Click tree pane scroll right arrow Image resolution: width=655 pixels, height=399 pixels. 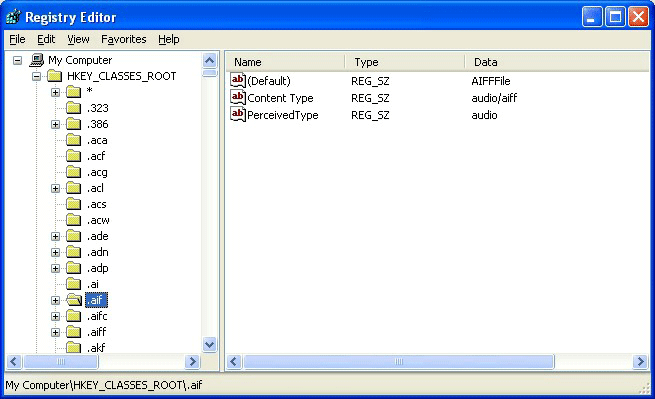192,361
